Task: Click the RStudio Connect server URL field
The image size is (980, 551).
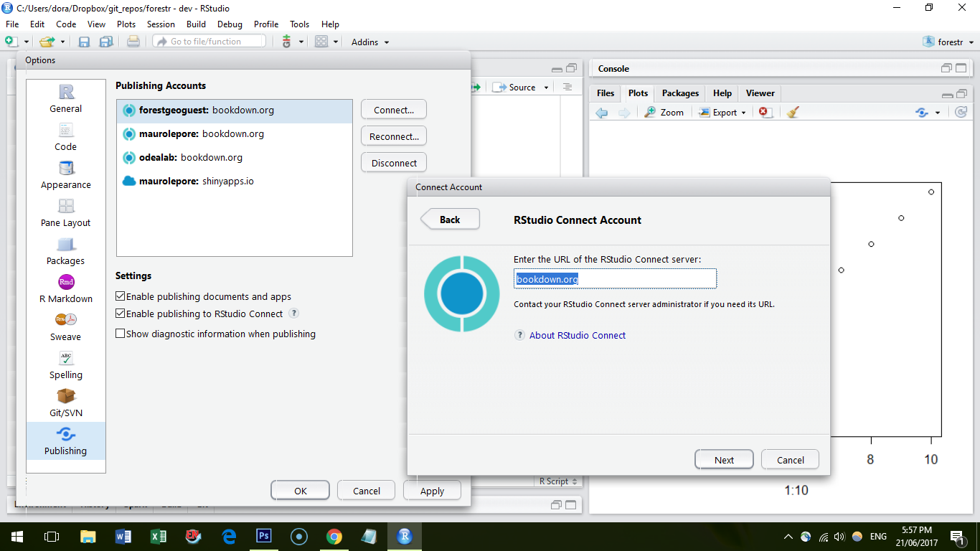Action: coord(615,279)
